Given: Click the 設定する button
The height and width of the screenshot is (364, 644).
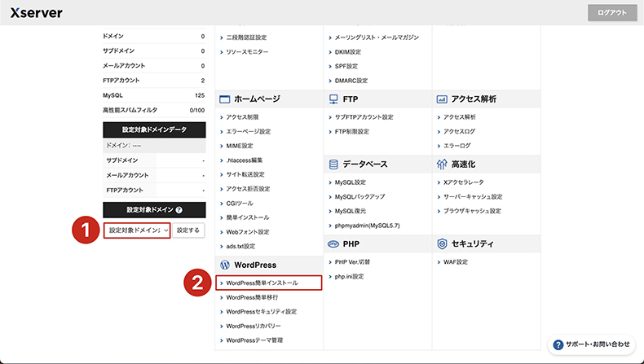Looking at the screenshot, I should (x=188, y=230).
